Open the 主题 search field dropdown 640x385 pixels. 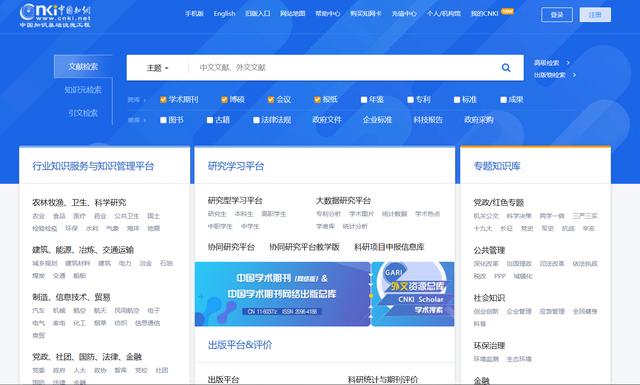[158, 68]
